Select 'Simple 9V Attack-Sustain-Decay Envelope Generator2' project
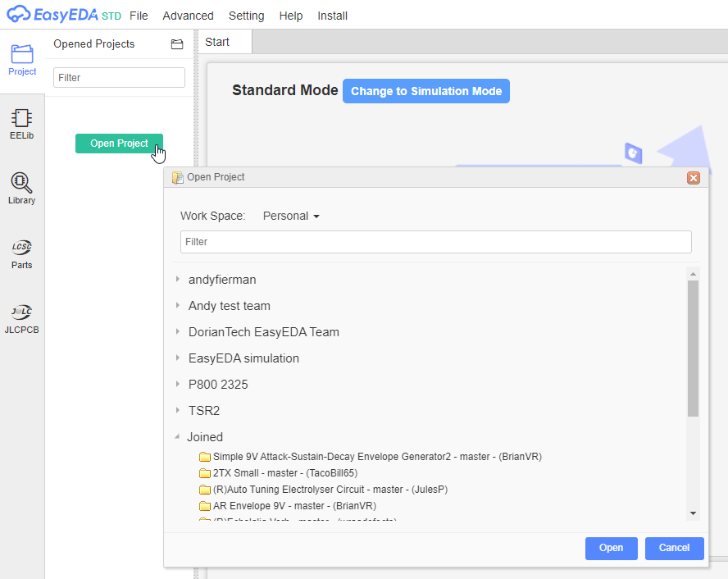This screenshot has height=579, width=728. pos(377,457)
